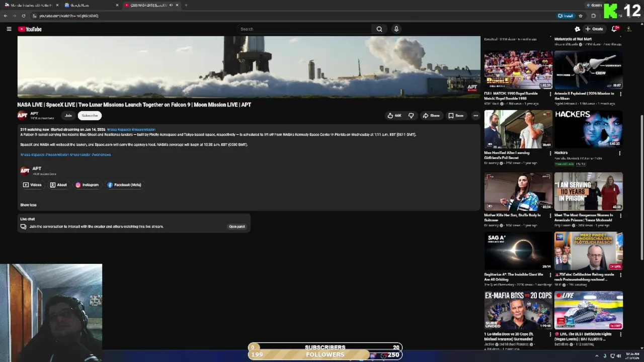Click the taskbar clock
Image resolution: width=644 pixels, height=362 pixels.
click(x=632, y=356)
